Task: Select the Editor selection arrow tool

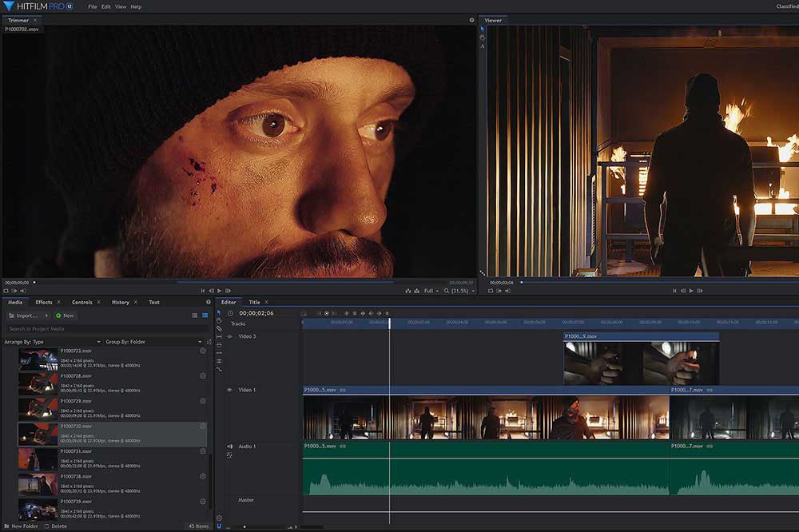Action: tap(219, 312)
